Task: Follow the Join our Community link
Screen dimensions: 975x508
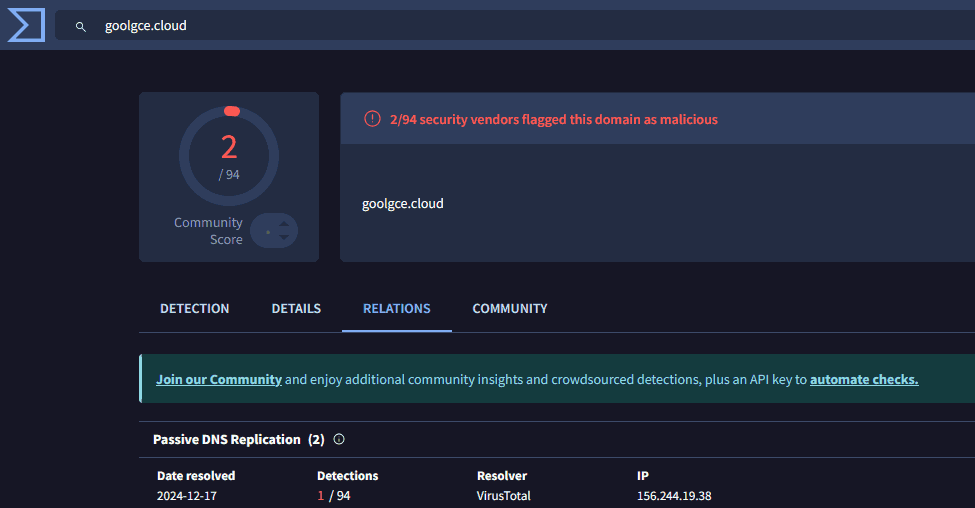Action: click(219, 379)
